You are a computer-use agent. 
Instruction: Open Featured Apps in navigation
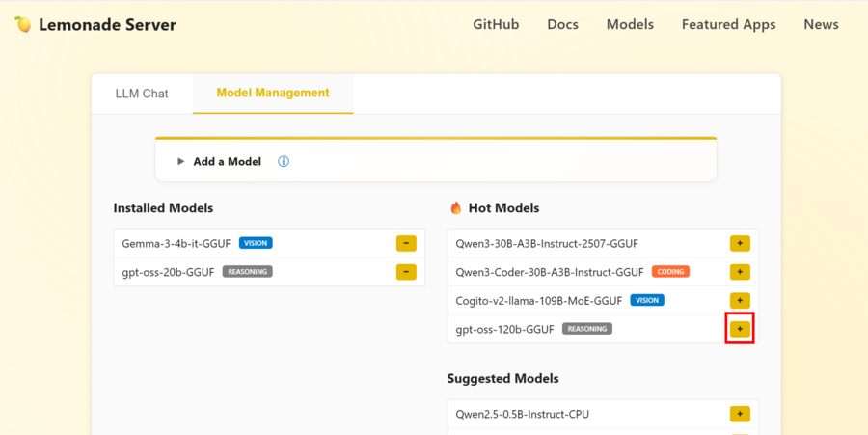pos(728,24)
